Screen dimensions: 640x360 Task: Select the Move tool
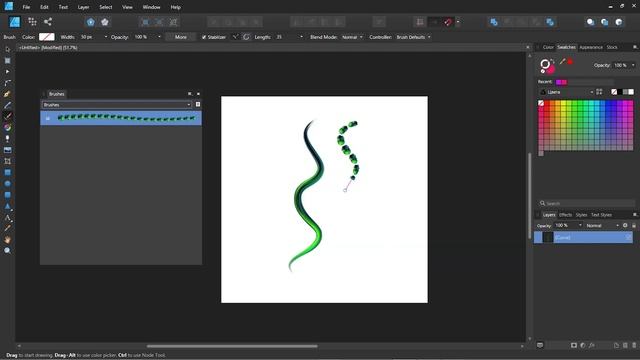tap(7, 49)
